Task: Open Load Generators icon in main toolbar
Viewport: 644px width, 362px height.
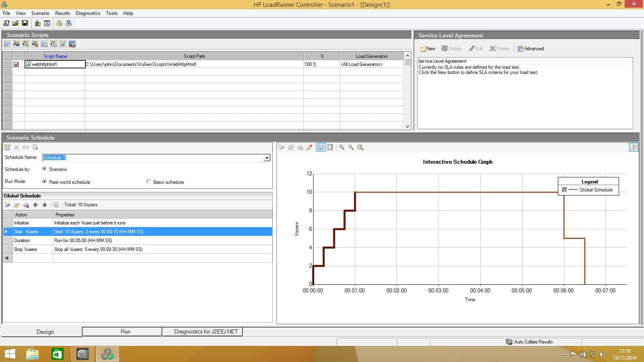Action: [x=37, y=23]
